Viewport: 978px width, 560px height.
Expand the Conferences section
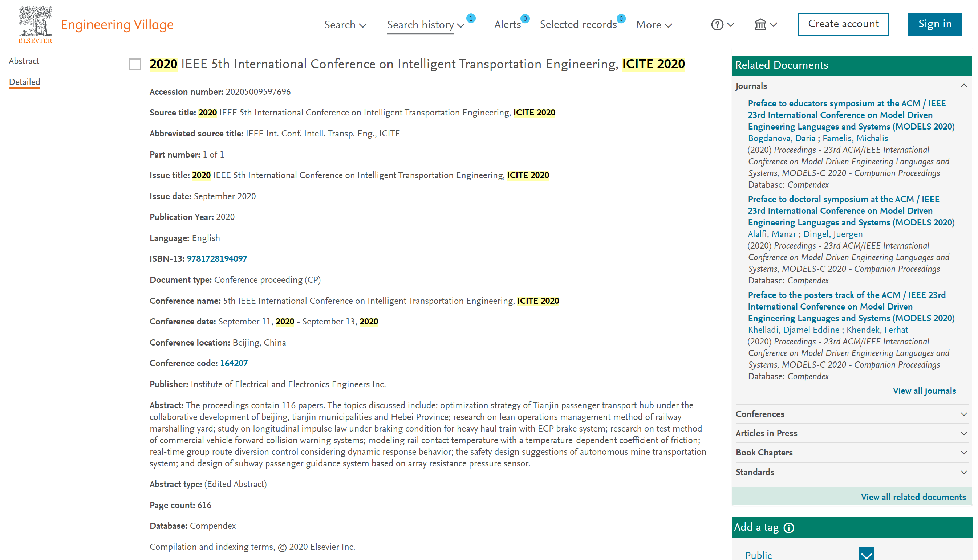point(964,414)
